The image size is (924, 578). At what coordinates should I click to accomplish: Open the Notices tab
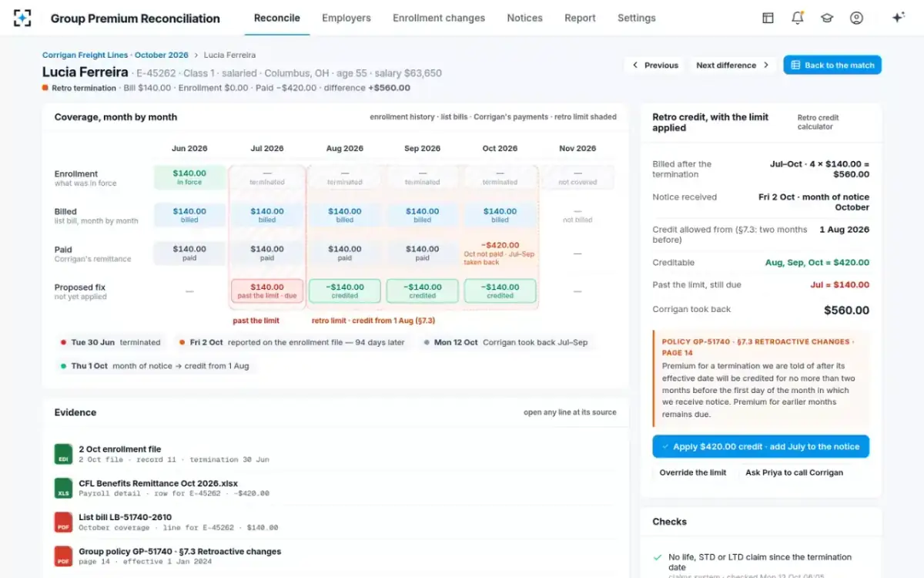point(525,18)
